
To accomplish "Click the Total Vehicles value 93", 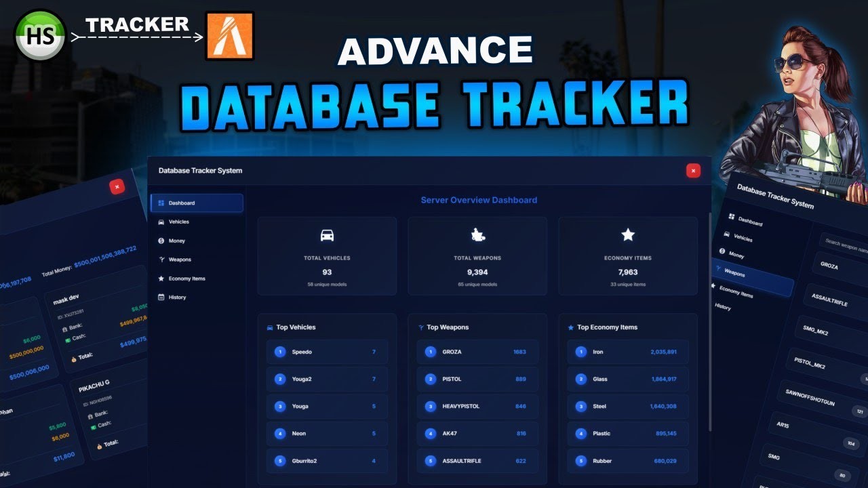I will tap(327, 272).
